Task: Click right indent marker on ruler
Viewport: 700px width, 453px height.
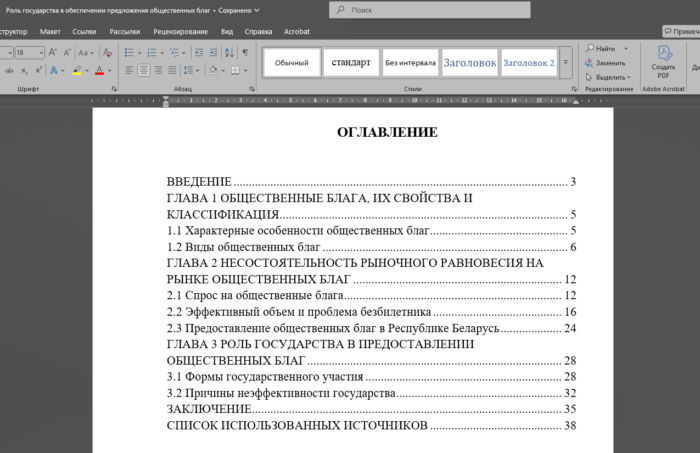Action: (576, 102)
